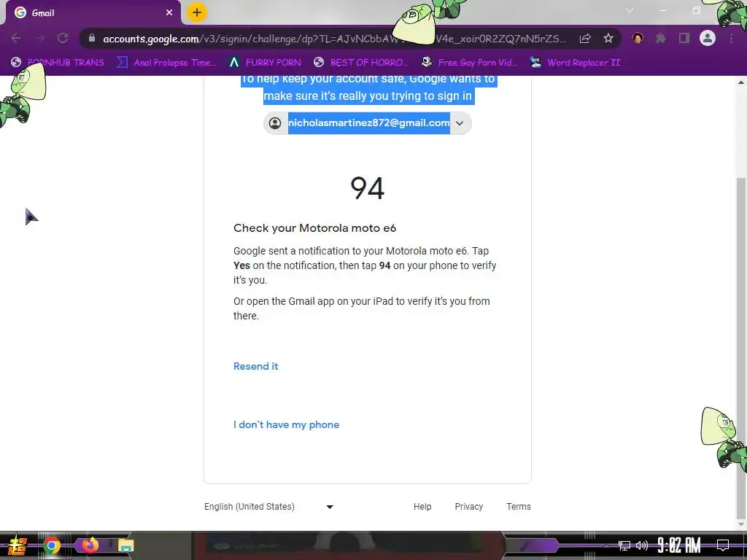Reload the page with refresh icon
This screenshot has width=747, height=560.
pyautogui.click(x=63, y=38)
